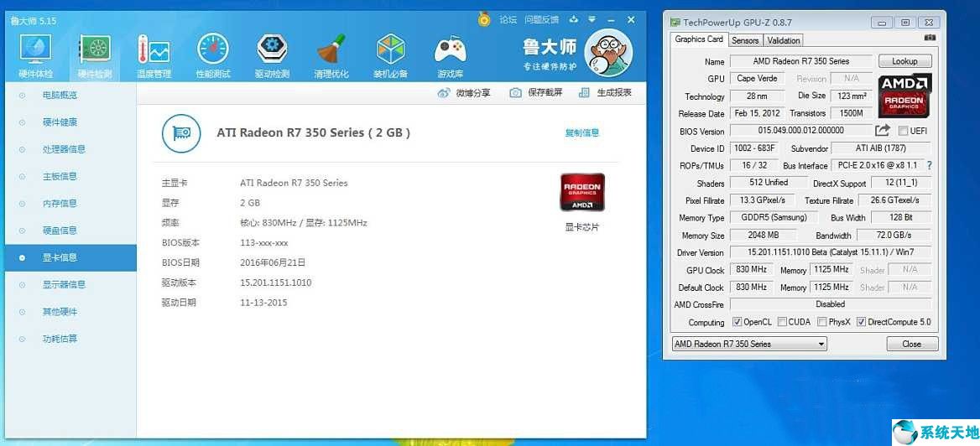Screen dimensions: 980x446
Task: Select the 硬件检测 hardware detection icon
Action: [x=94, y=49]
